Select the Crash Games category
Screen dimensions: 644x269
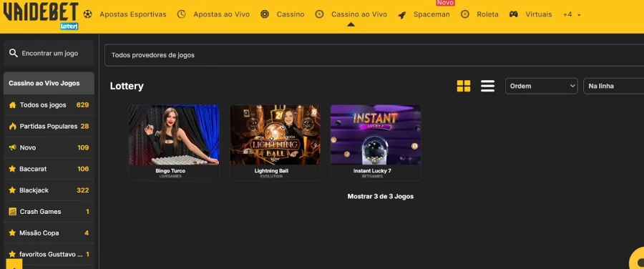tap(49, 212)
